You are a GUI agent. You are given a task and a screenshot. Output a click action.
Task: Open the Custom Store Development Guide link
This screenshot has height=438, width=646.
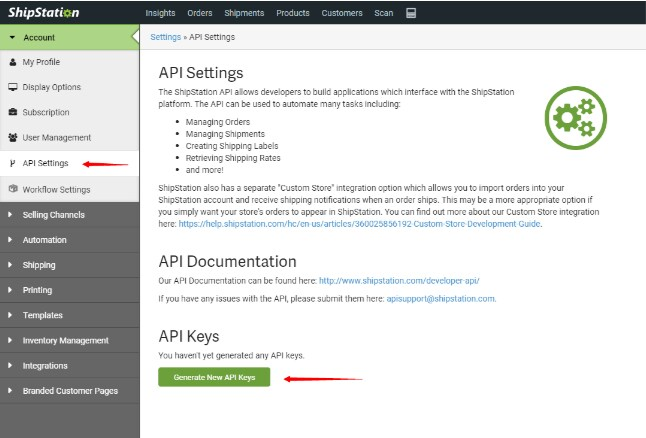click(360, 224)
